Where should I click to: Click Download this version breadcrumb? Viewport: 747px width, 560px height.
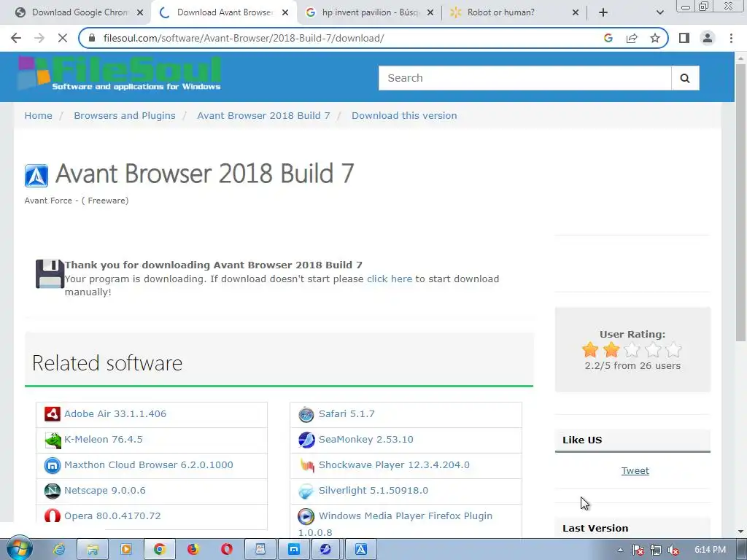tap(404, 116)
